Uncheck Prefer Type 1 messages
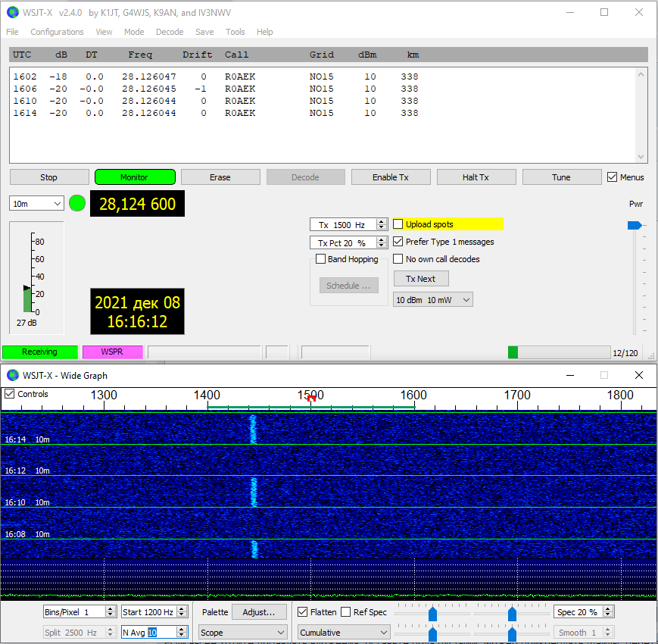This screenshot has height=644, width=658. coord(398,242)
